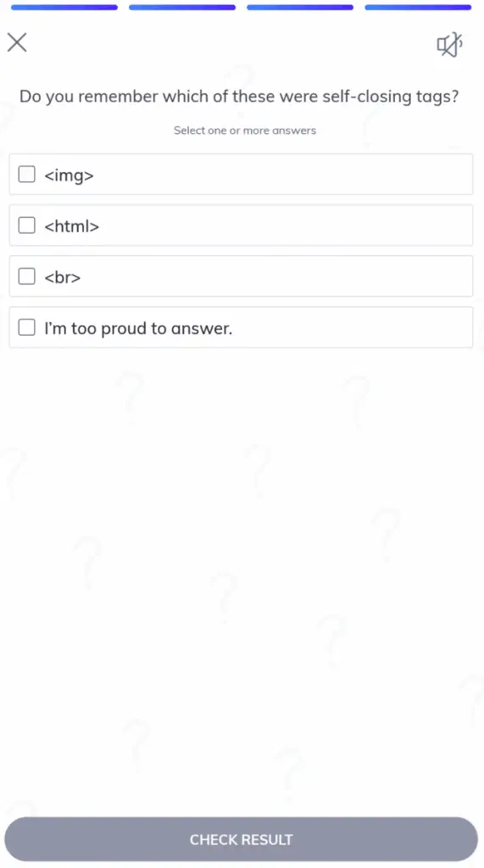Click the <img> label text

[x=70, y=175]
